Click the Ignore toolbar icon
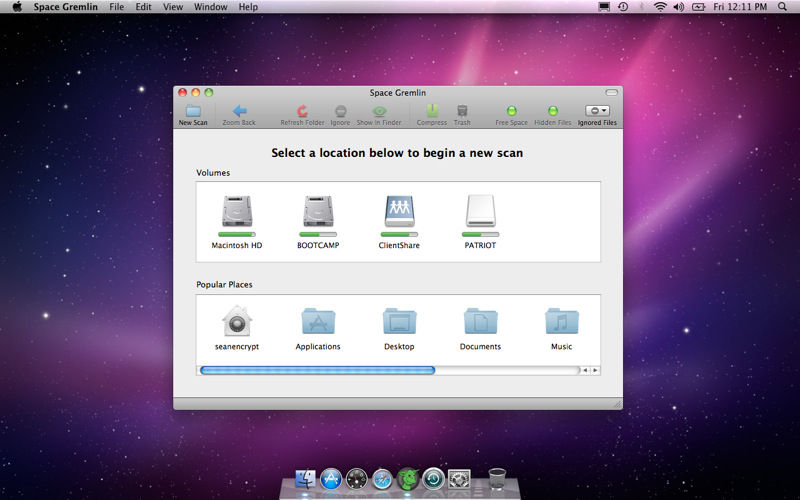The image size is (800, 500). click(340, 111)
